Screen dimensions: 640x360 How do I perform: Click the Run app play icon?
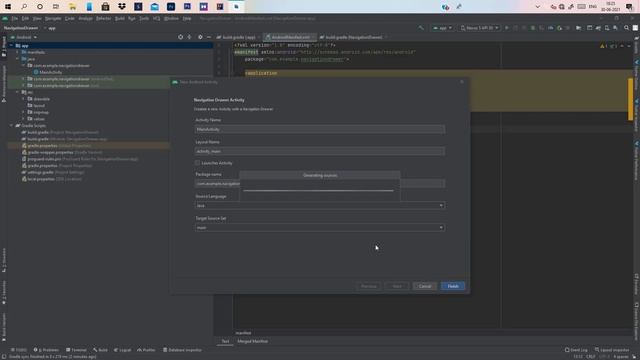coord(507,28)
